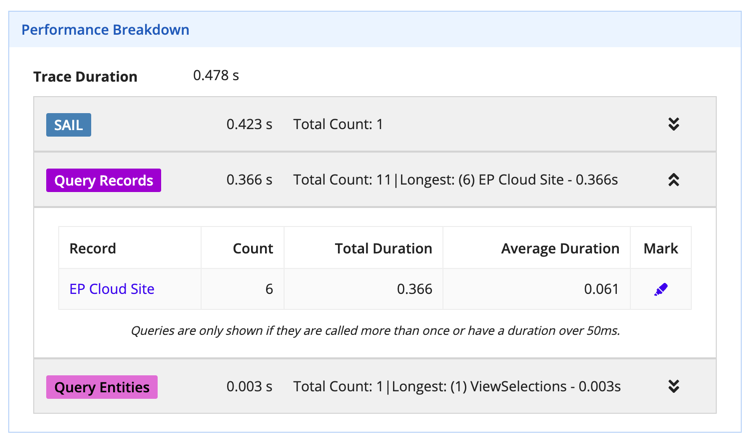This screenshot has height=440, width=751.
Task: Click the blue SAIL tag
Action: point(68,125)
